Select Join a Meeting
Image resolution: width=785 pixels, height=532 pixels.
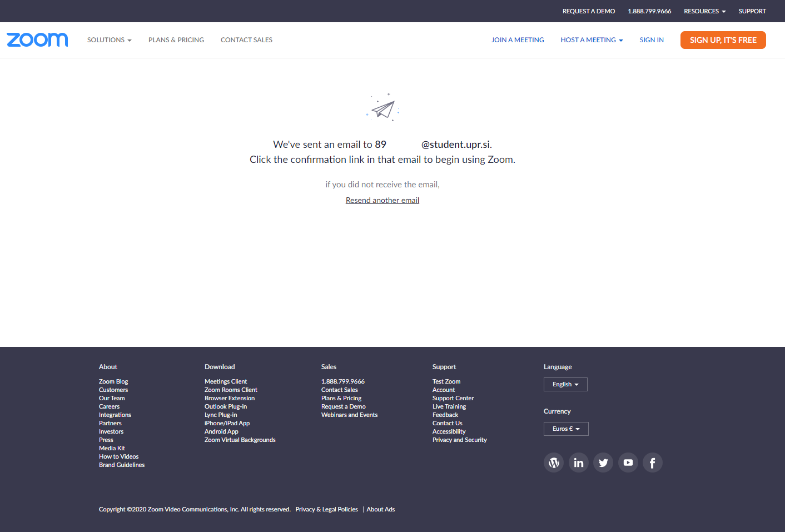click(518, 40)
